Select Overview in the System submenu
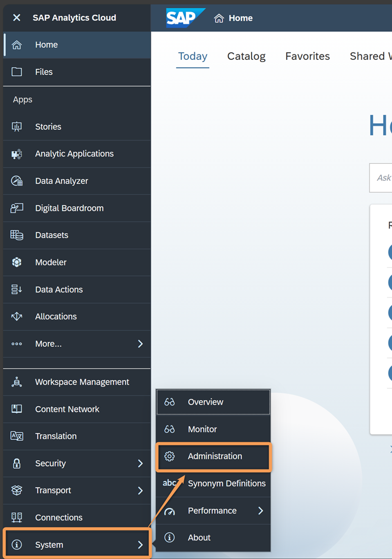392x559 pixels. point(213,402)
